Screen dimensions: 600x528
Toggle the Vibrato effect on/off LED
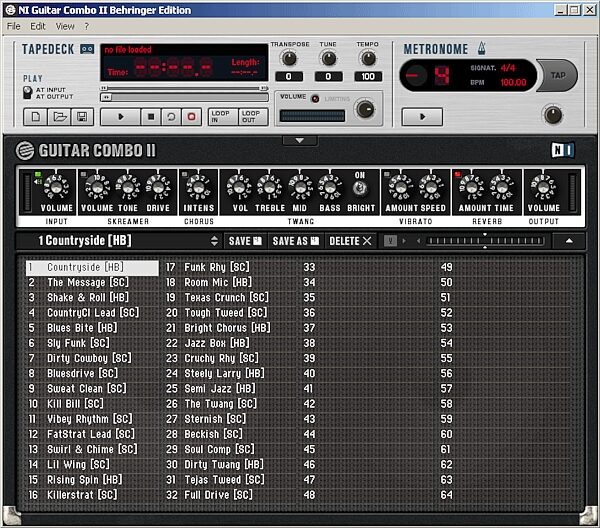(386, 174)
